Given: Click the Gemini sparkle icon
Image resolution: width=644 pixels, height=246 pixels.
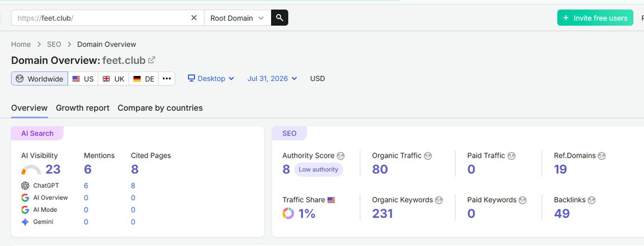Looking at the screenshot, I should point(25,222).
